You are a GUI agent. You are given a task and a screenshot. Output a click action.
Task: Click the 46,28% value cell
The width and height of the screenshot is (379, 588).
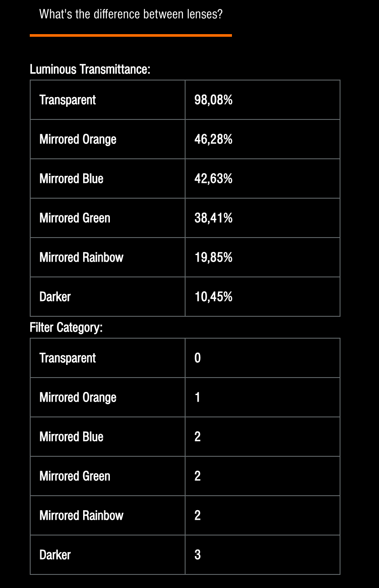click(x=263, y=139)
